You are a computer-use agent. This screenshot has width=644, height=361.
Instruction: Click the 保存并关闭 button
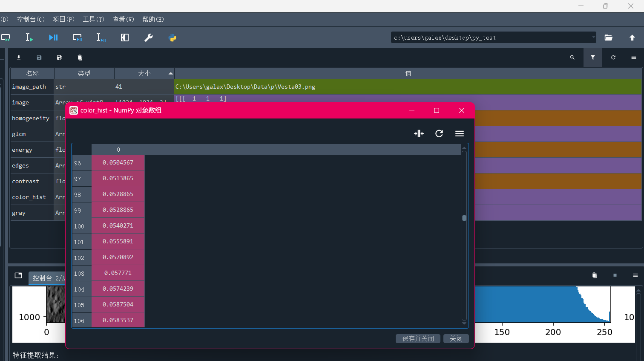418,338
